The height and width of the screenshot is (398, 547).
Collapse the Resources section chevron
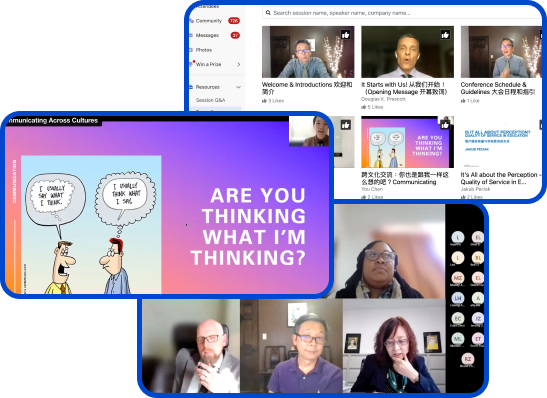coord(239,87)
